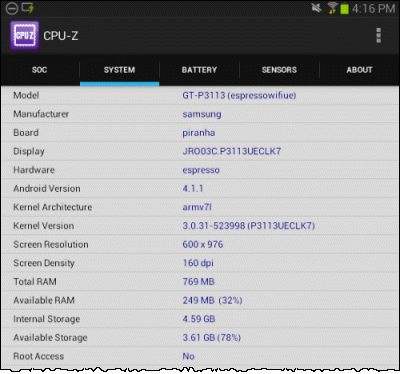Select the Android Version label
The image size is (401, 374).
click(47, 189)
